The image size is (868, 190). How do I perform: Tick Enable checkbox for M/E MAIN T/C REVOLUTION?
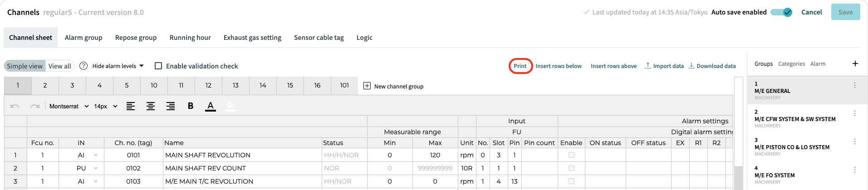coord(571,181)
